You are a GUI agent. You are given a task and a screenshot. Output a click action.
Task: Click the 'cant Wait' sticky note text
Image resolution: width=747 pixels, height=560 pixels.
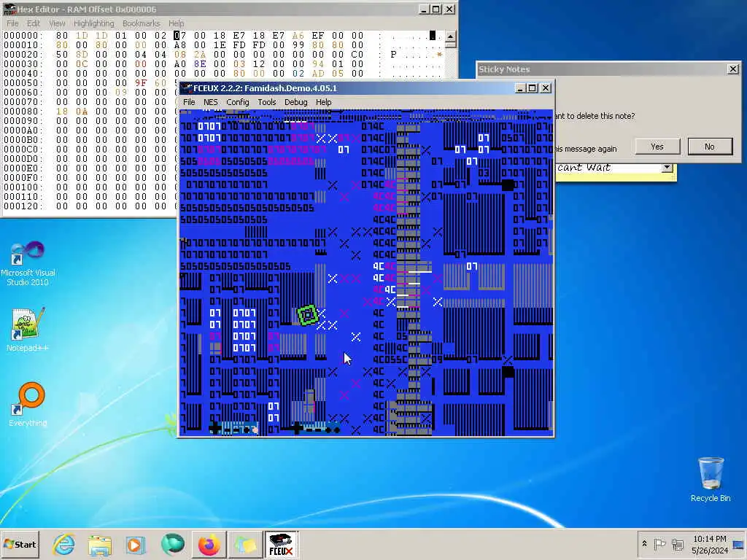(x=584, y=168)
